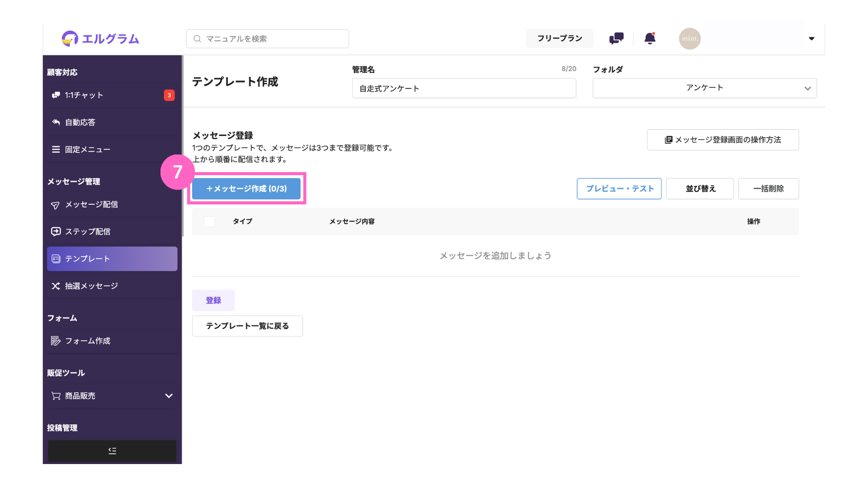868x488 pixels.
Task: Click the メッセージ内容 column header
Action: point(352,221)
